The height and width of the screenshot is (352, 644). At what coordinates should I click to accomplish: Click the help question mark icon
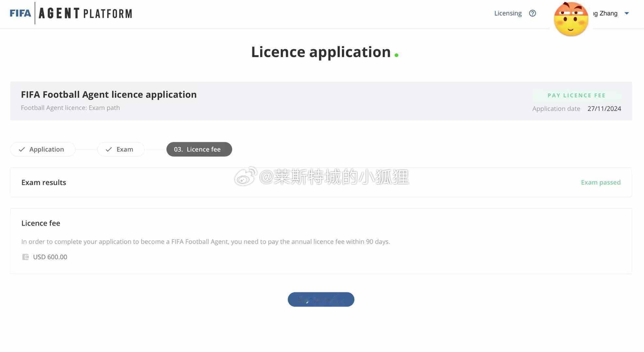pos(532,13)
